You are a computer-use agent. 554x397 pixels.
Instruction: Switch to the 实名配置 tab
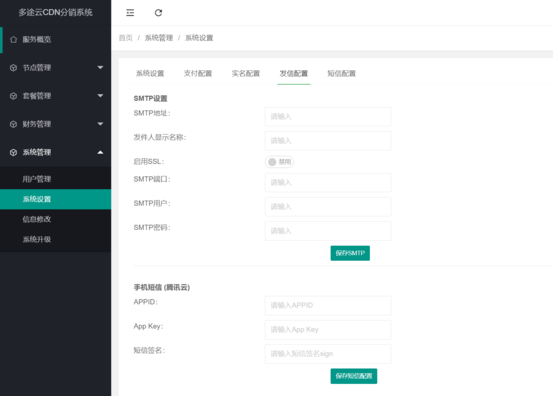[246, 73]
